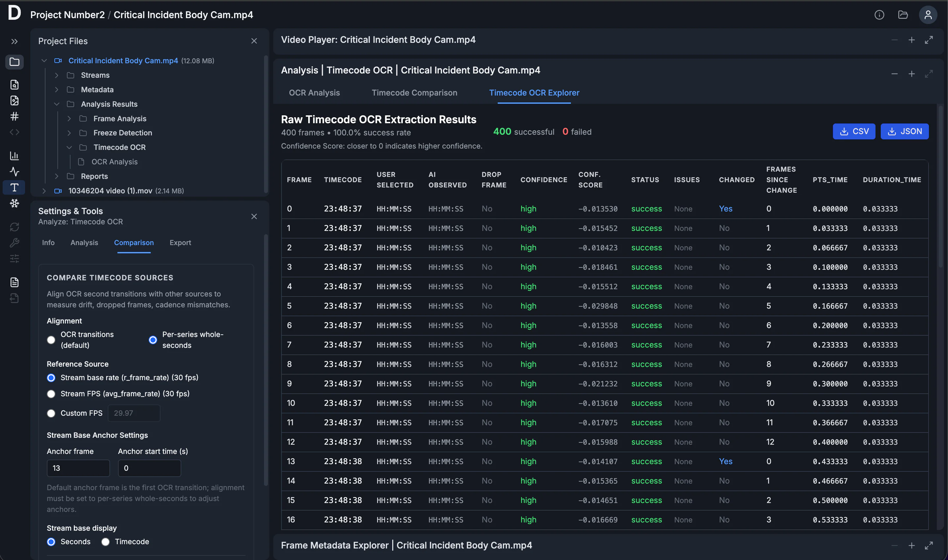Select Stream FPS avg_frame_rate reference source

tap(51, 394)
